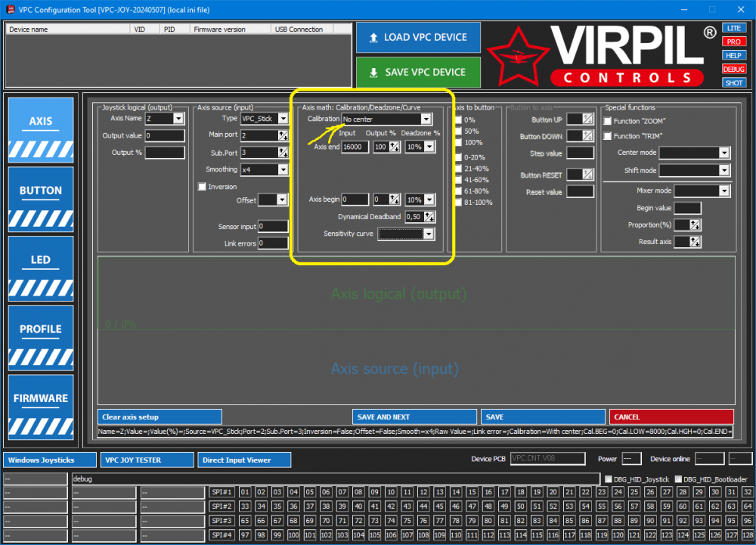Image resolution: width=756 pixels, height=545 pixels.
Task: Tick the Function "ZOOM" checkbox
Action: (x=607, y=121)
